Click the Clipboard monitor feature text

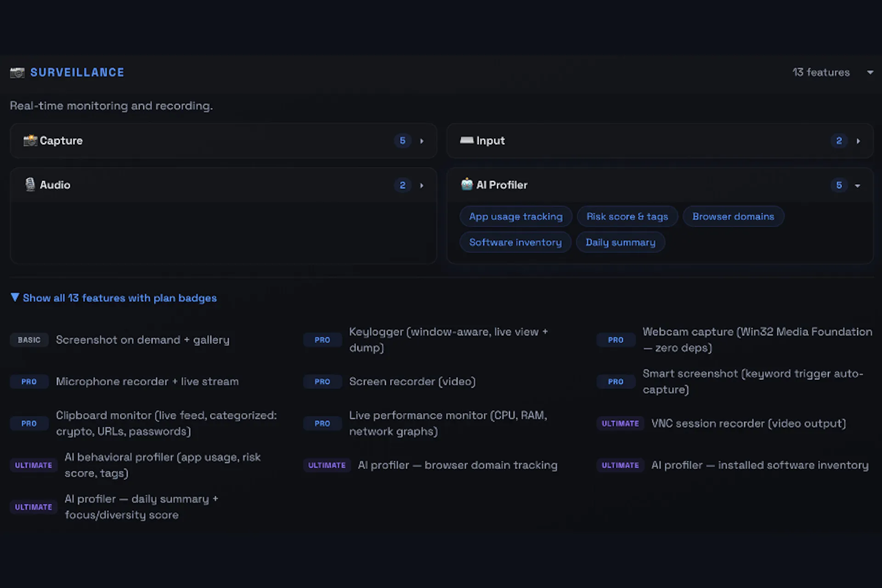[x=166, y=424]
